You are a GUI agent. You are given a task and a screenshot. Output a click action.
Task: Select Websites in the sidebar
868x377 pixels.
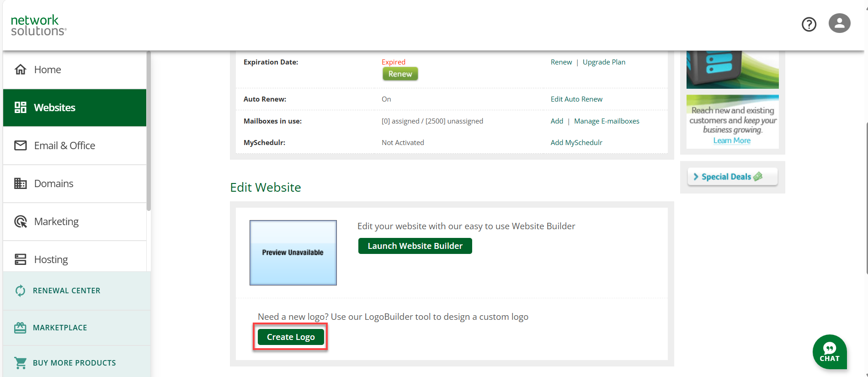(x=75, y=108)
